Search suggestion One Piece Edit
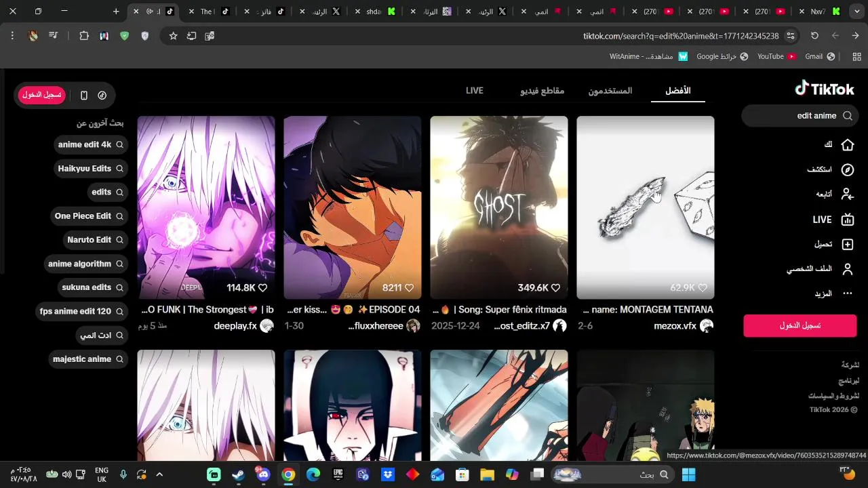Image resolution: width=868 pixels, height=488 pixels. 90,216
